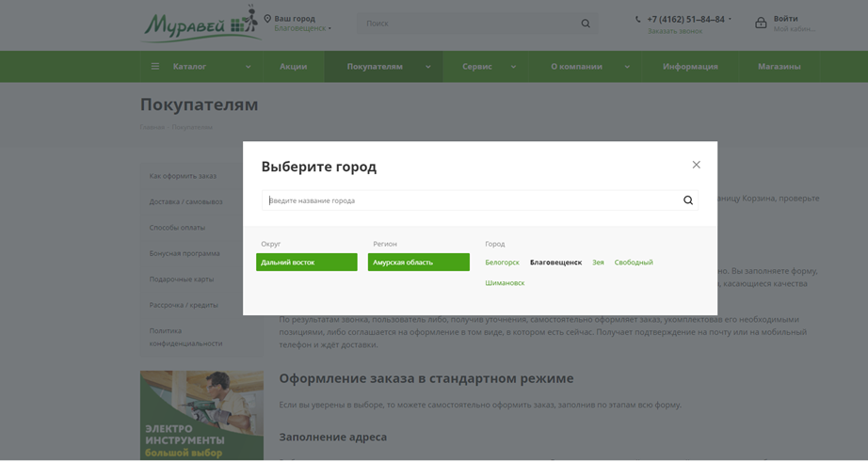Click the magnifier icon in city search
The height and width of the screenshot is (462, 868).
687,200
